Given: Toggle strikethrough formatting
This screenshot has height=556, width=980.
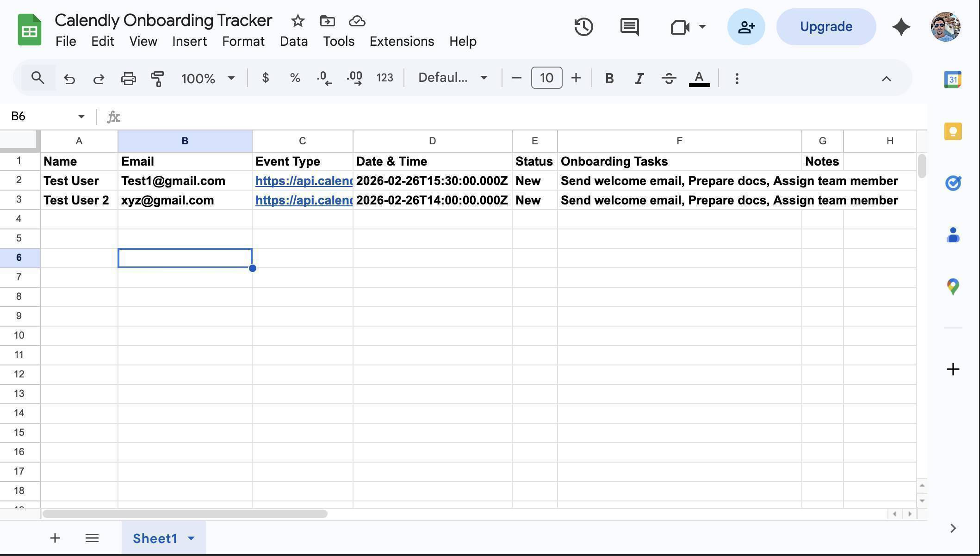Looking at the screenshot, I should point(669,78).
